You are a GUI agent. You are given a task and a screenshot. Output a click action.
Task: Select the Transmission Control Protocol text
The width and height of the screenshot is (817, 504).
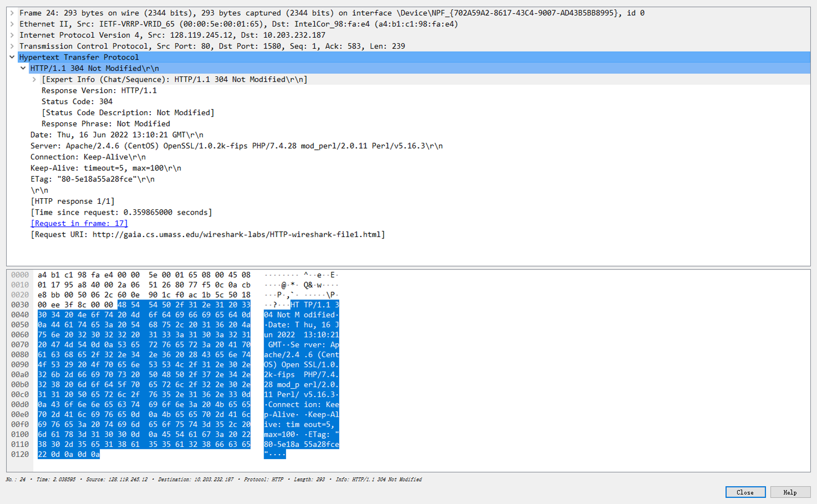point(212,46)
